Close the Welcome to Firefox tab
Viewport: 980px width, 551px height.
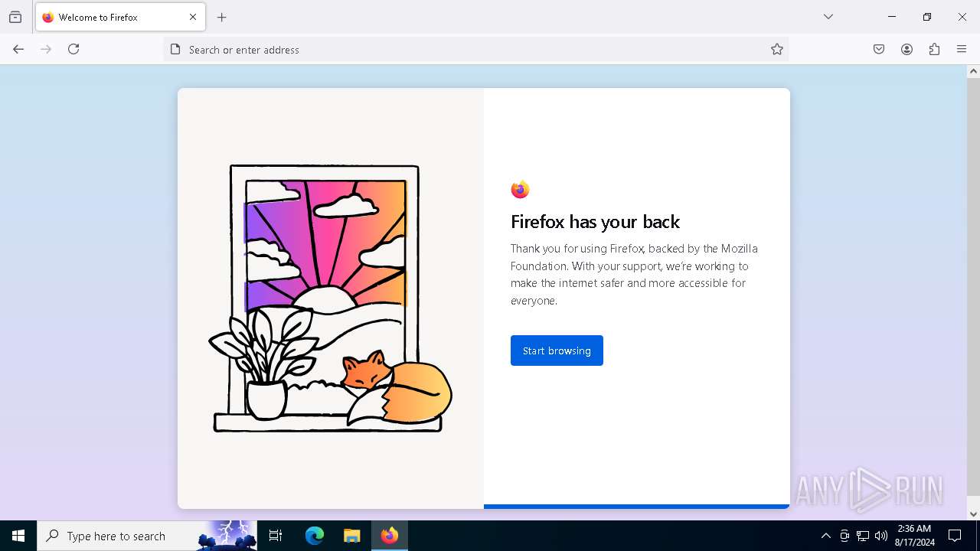click(193, 17)
